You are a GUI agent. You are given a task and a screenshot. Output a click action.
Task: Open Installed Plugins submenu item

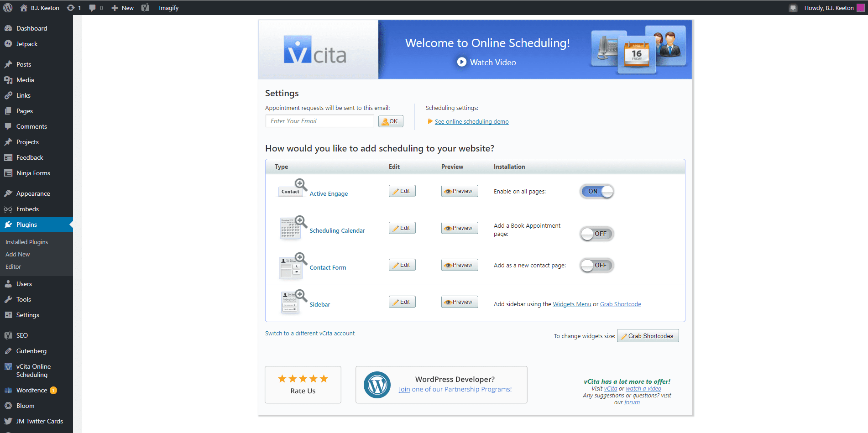point(26,242)
